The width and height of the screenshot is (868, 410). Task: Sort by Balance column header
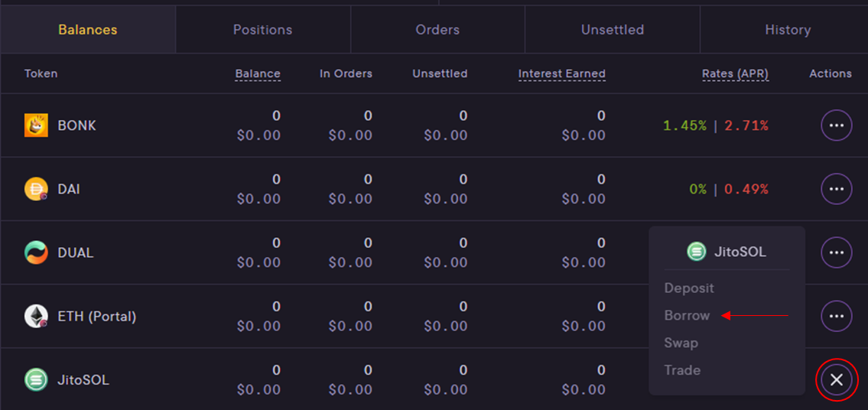point(258,73)
